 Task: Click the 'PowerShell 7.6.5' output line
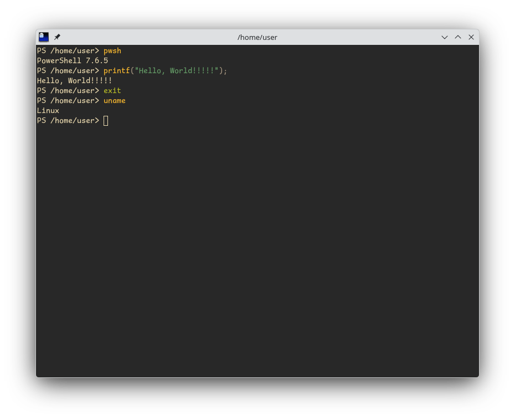click(73, 61)
